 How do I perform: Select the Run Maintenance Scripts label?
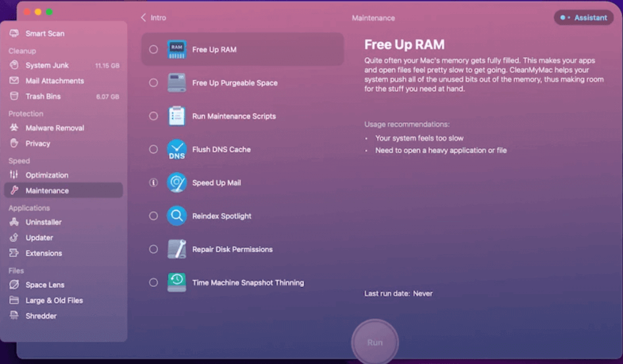[x=234, y=116]
